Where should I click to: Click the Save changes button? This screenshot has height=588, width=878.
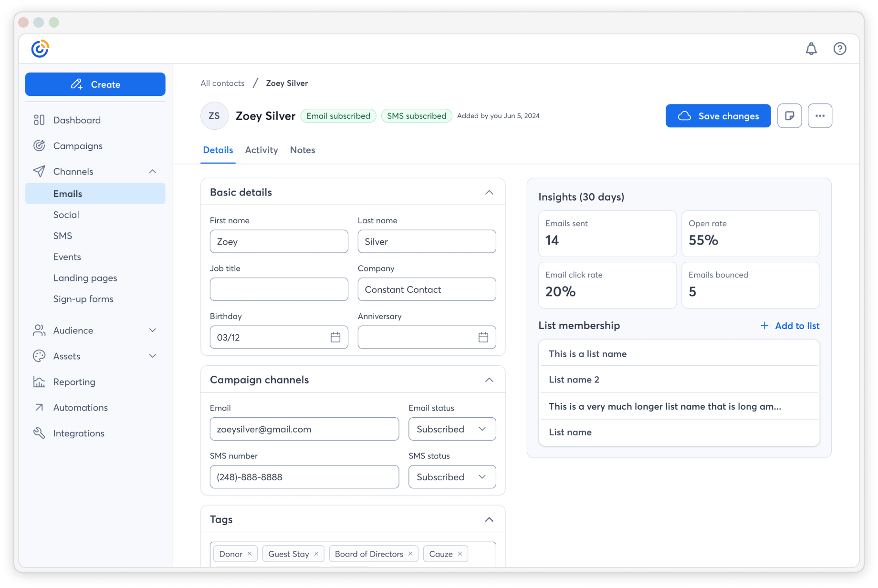[x=718, y=115]
